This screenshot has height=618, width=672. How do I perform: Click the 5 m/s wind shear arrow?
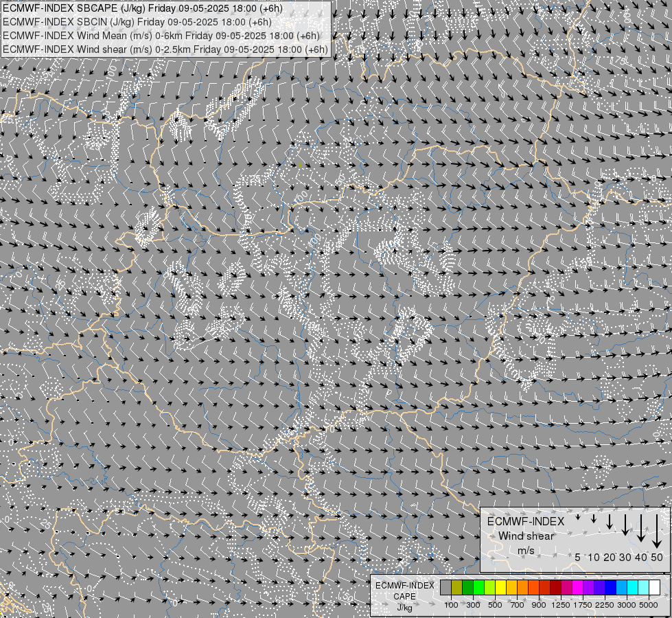click(x=578, y=518)
